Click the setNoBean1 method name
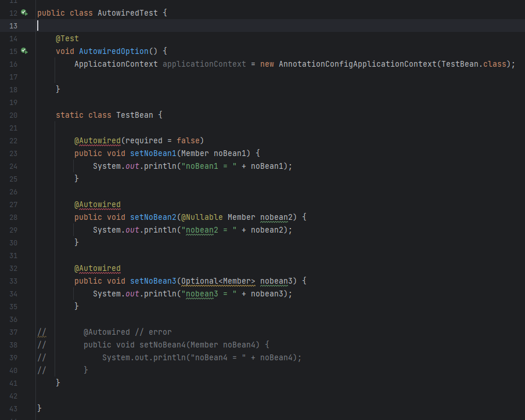Screen dimensions: 525x420 coord(153,154)
